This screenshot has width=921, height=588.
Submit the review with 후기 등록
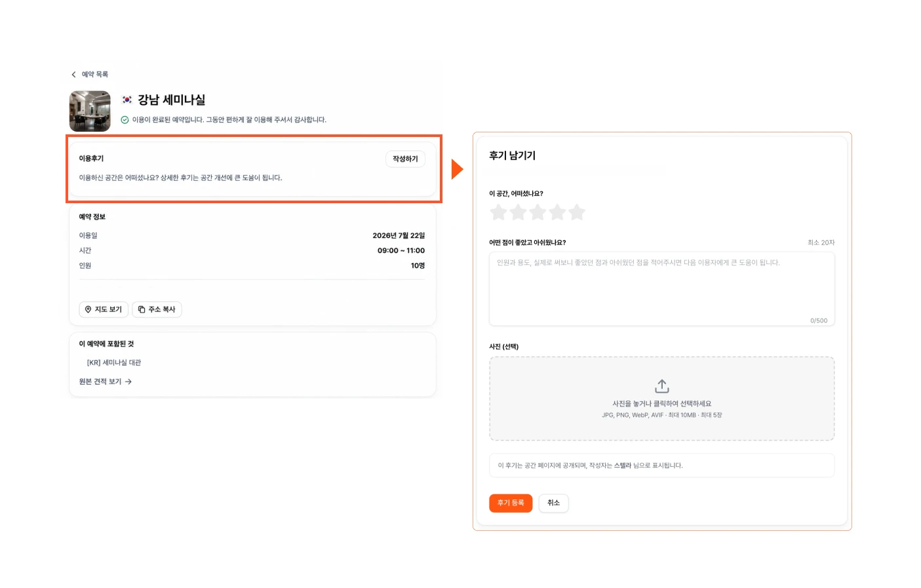pos(511,503)
